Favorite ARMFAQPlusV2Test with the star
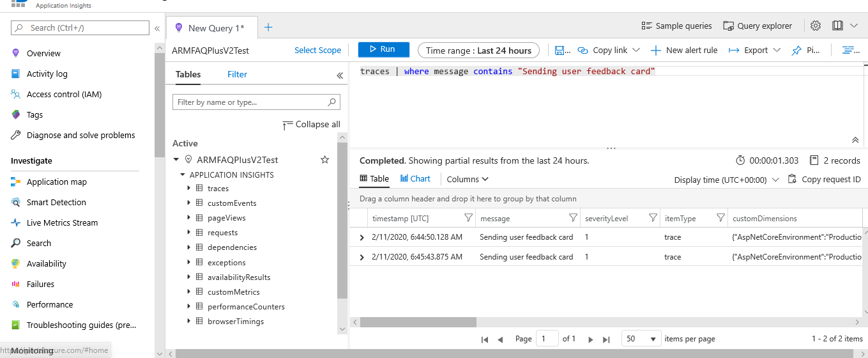 [324, 160]
